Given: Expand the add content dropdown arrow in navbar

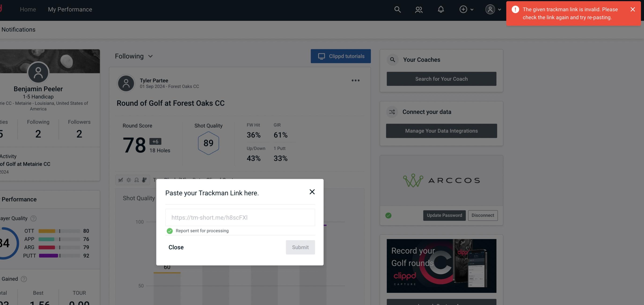Looking at the screenshot, I should pos(472,9).
